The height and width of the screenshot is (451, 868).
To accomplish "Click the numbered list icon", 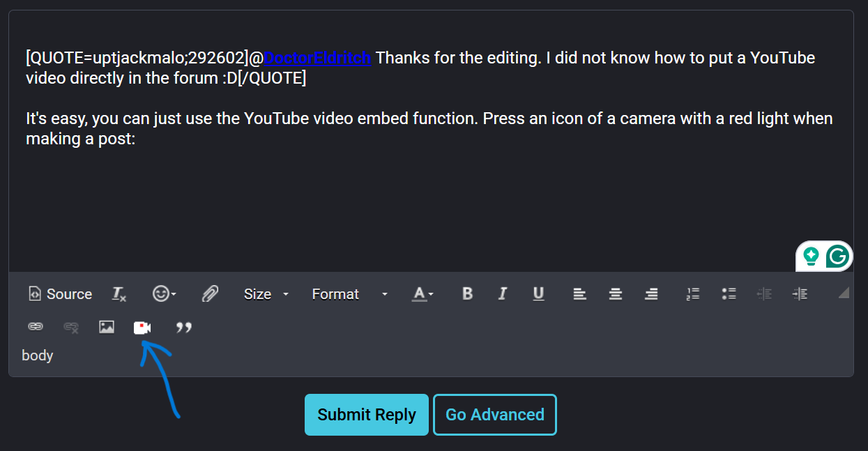I will [x=692, y=294].
